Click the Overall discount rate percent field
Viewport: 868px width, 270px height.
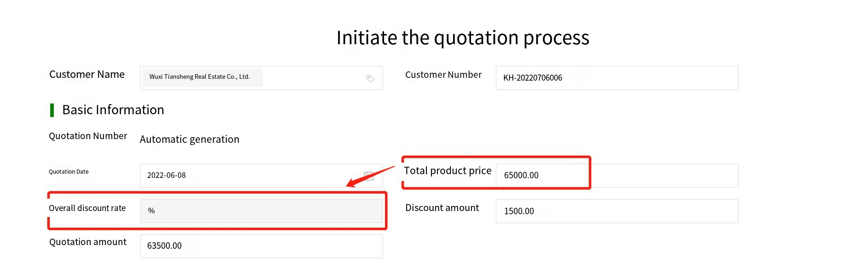pos(261,211)
